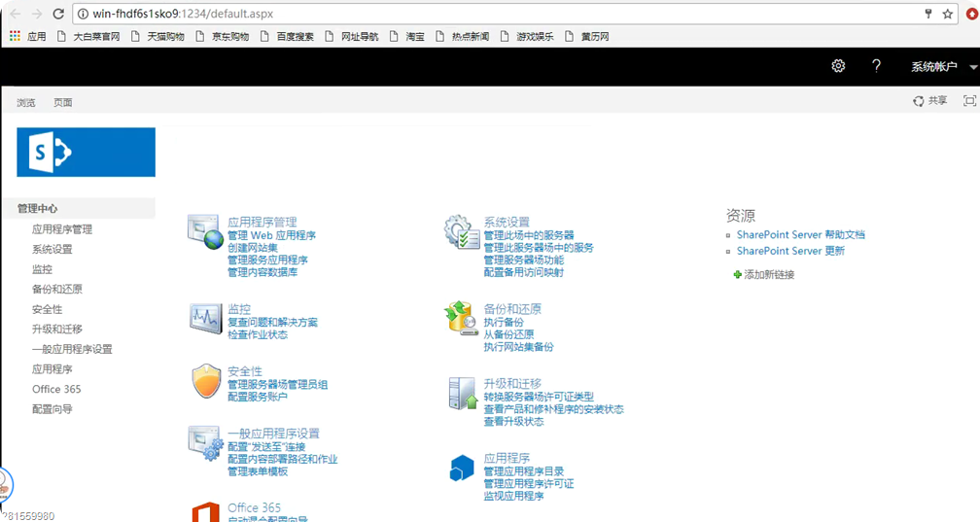Open SharePoint Server 帮助文档 resource link

click(x=801, y=235)
